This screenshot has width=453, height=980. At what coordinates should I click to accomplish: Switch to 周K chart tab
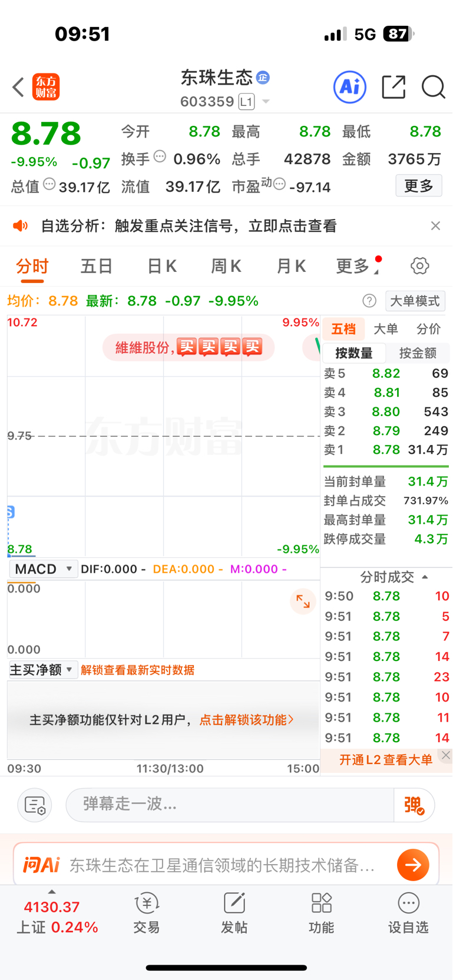(226, 266)
